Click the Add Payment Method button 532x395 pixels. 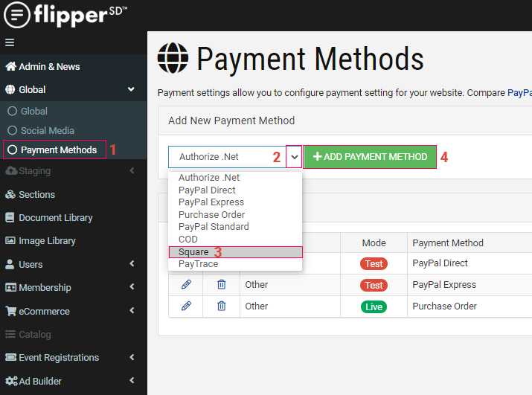[370, 157]
